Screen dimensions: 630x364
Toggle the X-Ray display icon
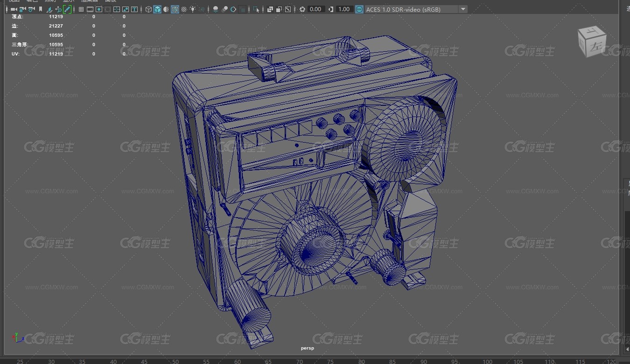[x=270, y=9]
